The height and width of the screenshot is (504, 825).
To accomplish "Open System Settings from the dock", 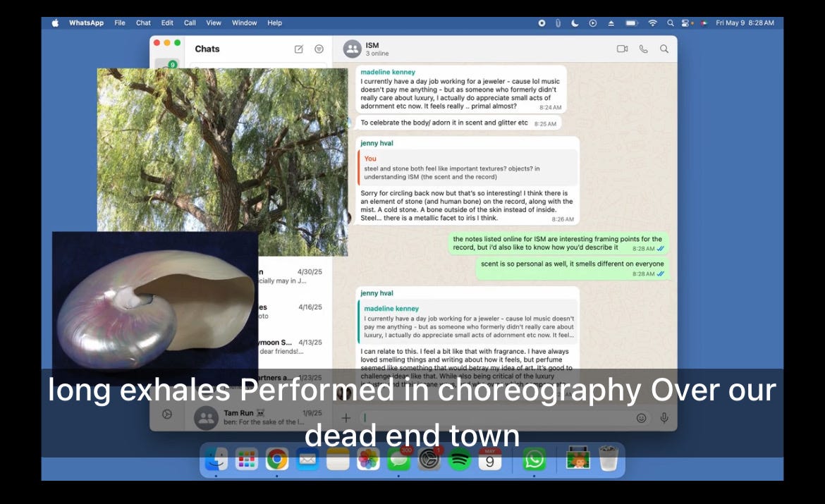I will 429,460.
